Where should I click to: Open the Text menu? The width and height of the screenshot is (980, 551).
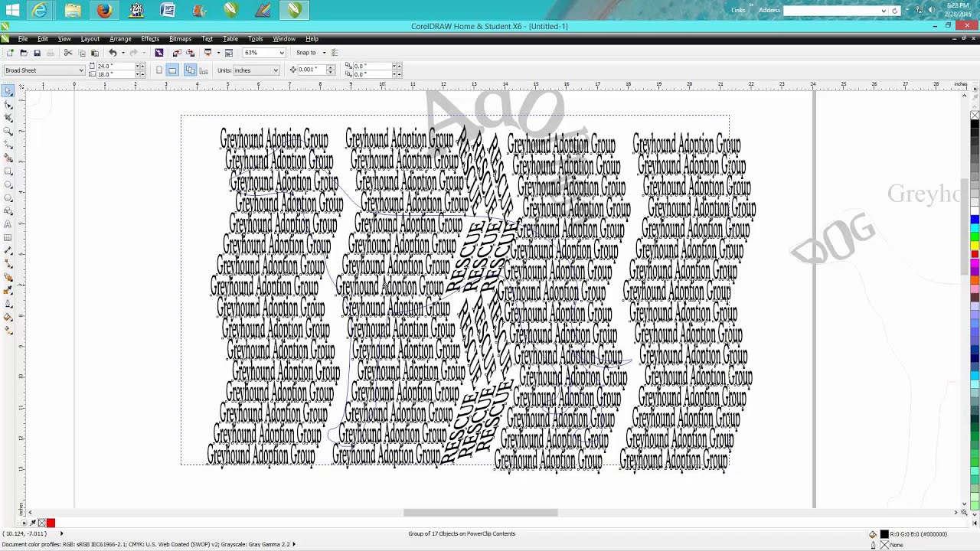(x=207, y=39)
